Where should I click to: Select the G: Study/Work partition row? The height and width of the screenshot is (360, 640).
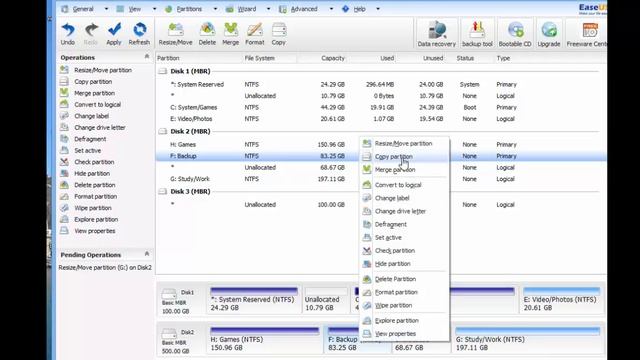pos(381,179)
